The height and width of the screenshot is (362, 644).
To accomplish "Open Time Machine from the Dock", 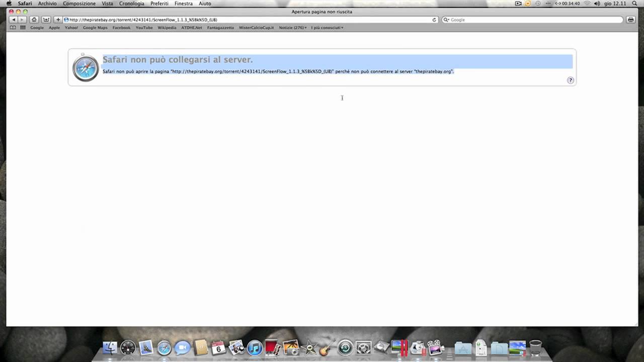I will (x=345, y=347).
